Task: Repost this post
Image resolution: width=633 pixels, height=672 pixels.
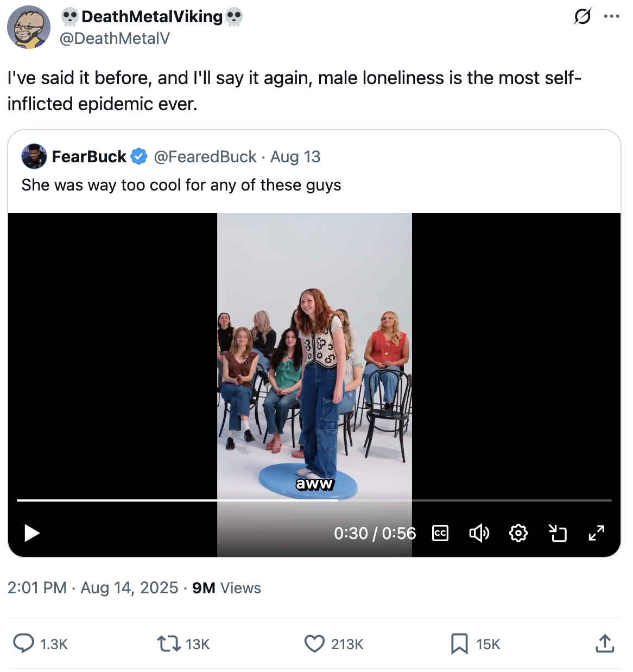Action: click(x=167, y=644)
